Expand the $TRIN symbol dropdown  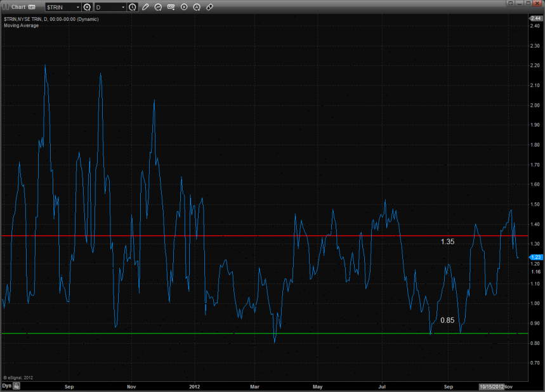click(77, 7)
